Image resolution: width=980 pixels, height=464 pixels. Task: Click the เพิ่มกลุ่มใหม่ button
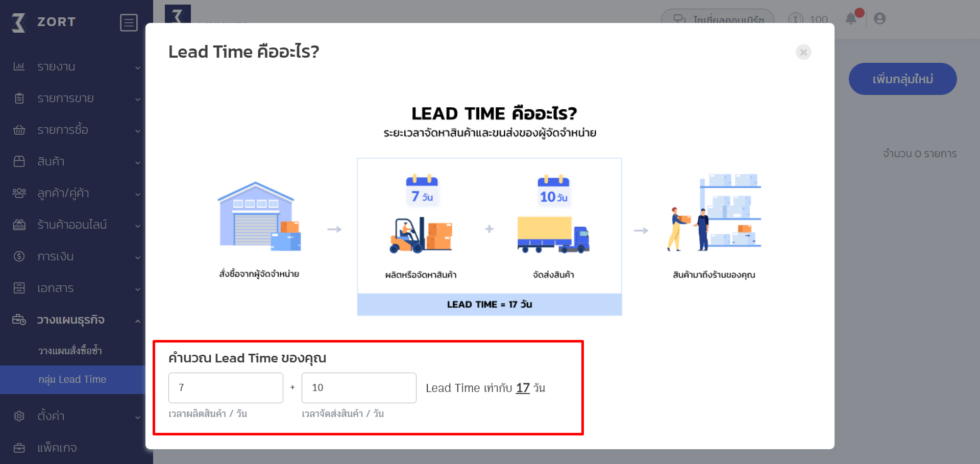(902, 79)
